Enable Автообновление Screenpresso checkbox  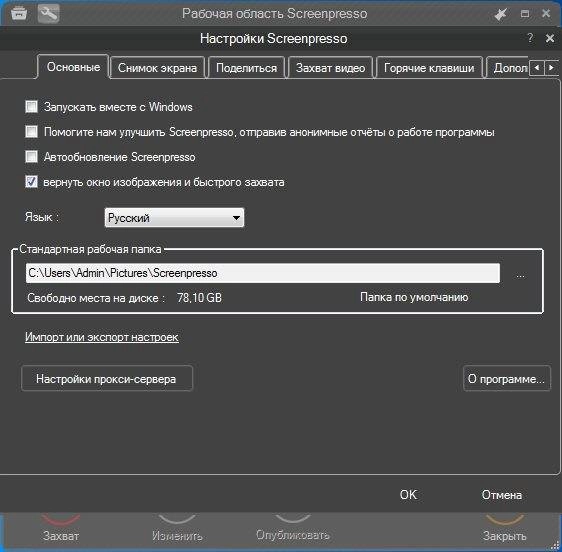pyautogui.click(x=32, y=157)
